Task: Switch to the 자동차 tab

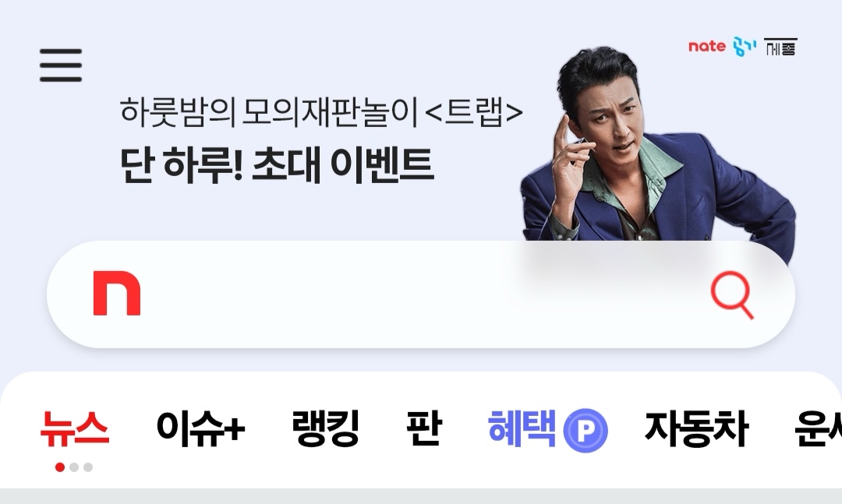Action: tap(696, 428)
